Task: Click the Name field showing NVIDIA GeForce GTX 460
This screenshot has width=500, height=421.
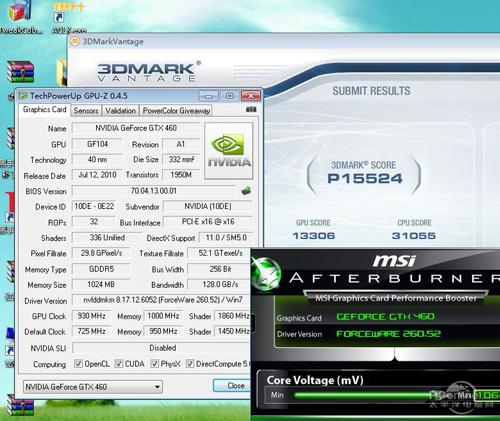Action: [136, 128]
